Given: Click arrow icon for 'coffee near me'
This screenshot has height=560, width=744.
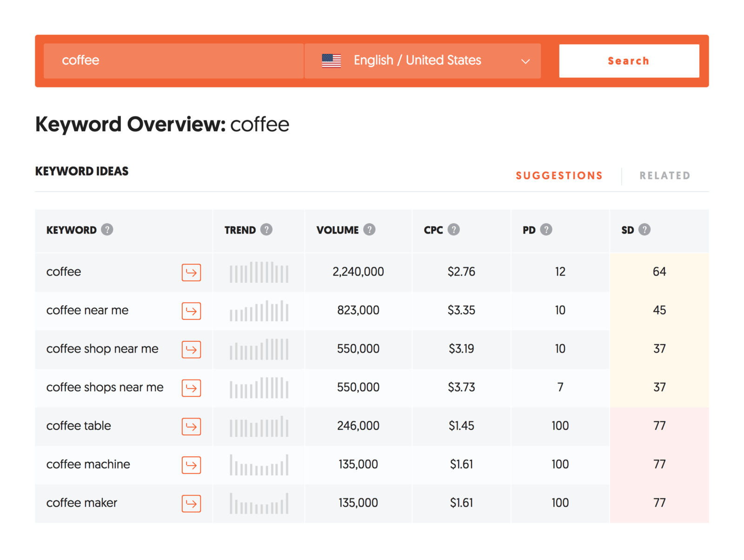Looking at the screenshot, I should click(x=191, y=311).
